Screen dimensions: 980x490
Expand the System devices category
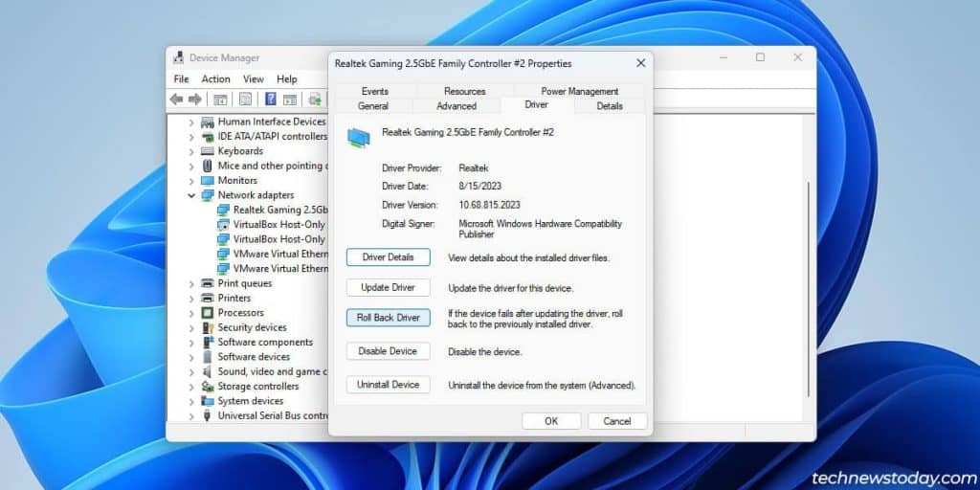pos(192,401)
